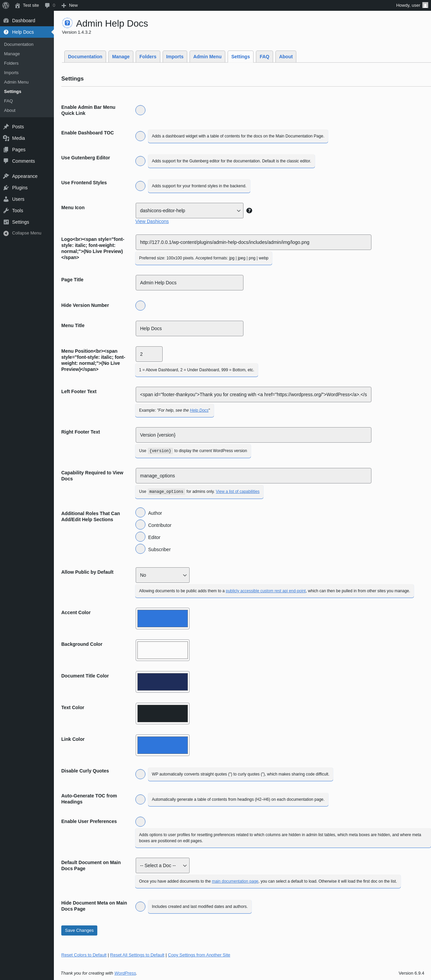The image size is (431, 980).
Task: Enable the Dashboard TOC checkbox
Action: point(140,136)
